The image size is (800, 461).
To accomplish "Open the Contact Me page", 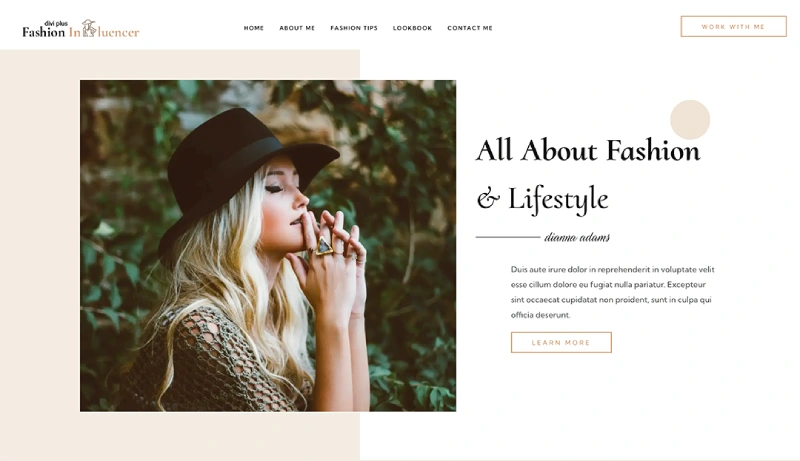I will 470,28.
